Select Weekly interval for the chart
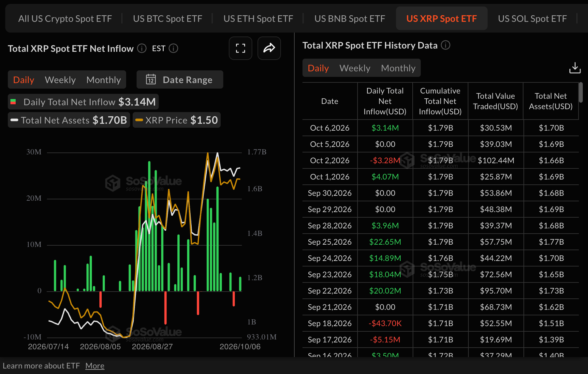 click(x=60, y=80)
